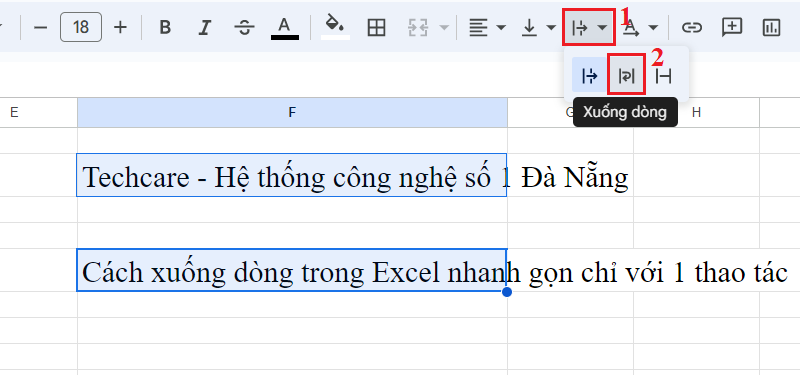Click the merge cells icon
800x375 pixels.
(x=417, y=28)
